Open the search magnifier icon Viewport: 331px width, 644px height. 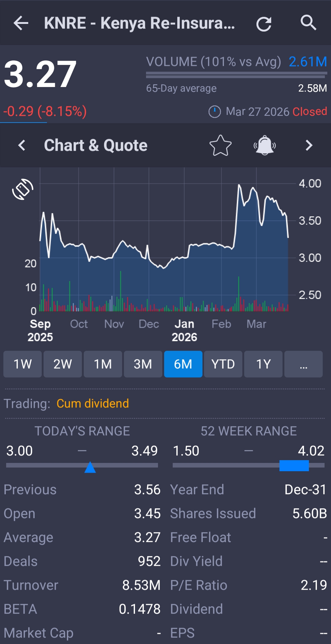tap(308, 23)
